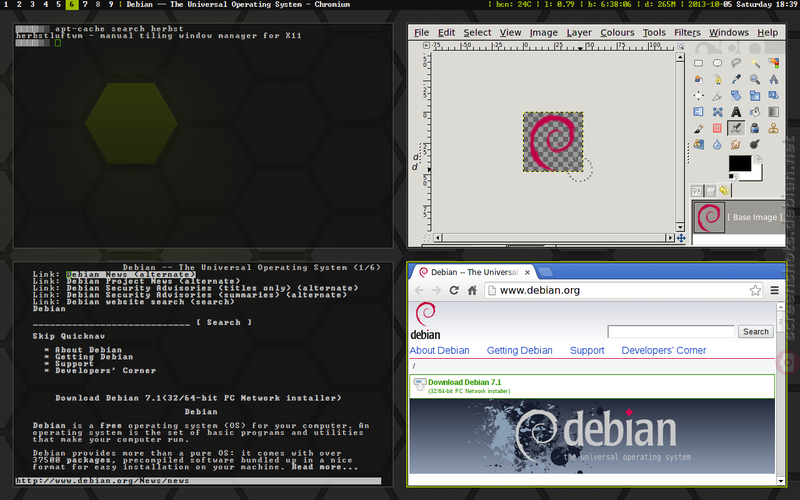
Task: Select the Eraser tool in GIMP
Action: [717, 128]
